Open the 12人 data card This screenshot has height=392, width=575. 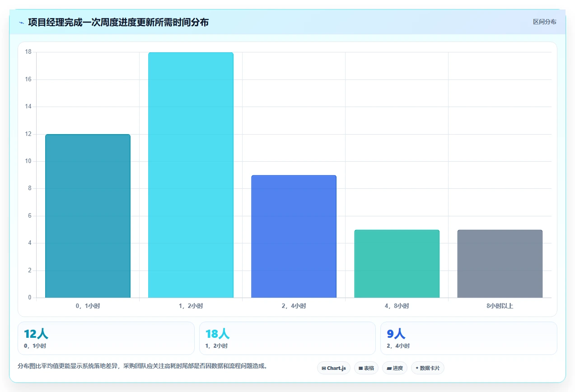click(106, 338)
